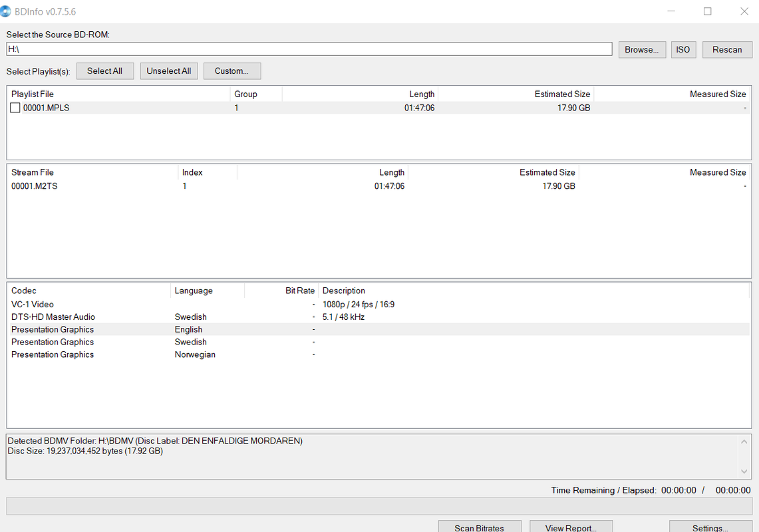Click the Description column header

(x=534, y=291)
